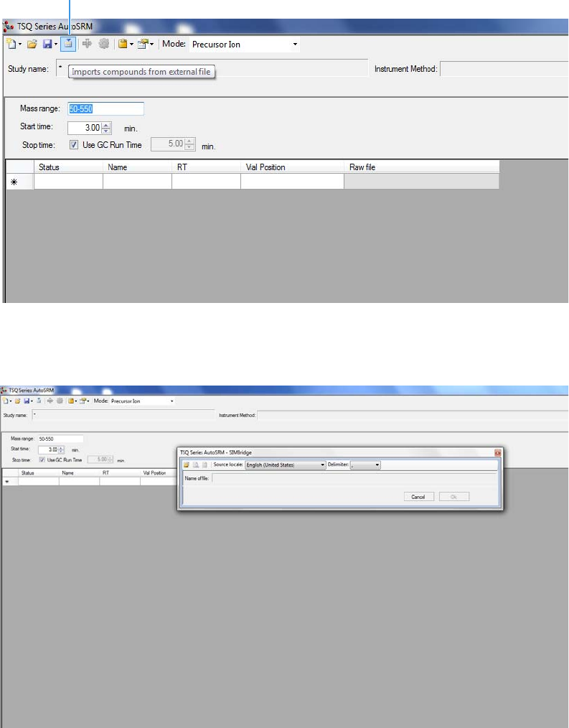Click the Cancel button in SIMBridge dialog
This screenshot has height=728, width=569.
pyautogui.click(x=418, y=497)
